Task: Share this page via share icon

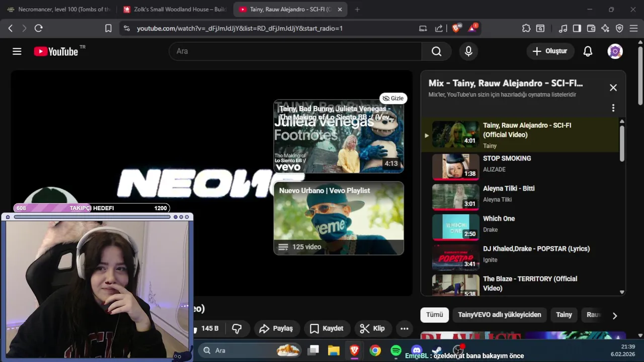Action: point(439,28)
